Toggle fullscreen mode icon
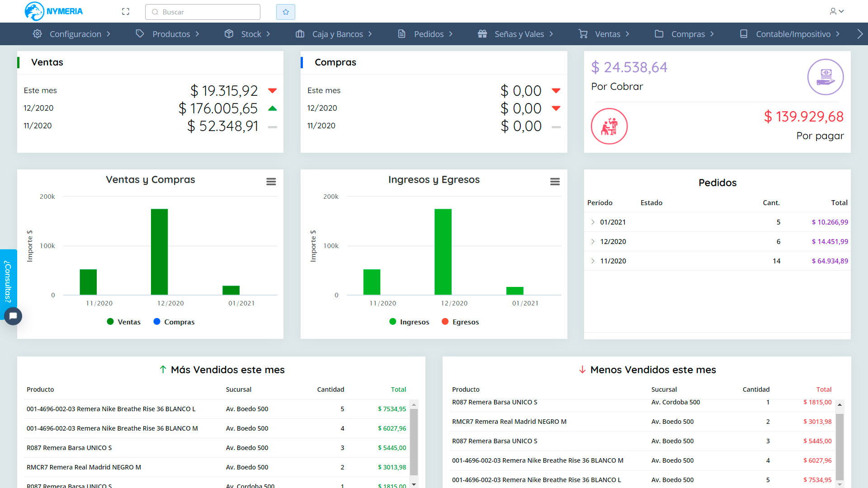868x488 pixels. pyautogui.click(x=126, y=12)
